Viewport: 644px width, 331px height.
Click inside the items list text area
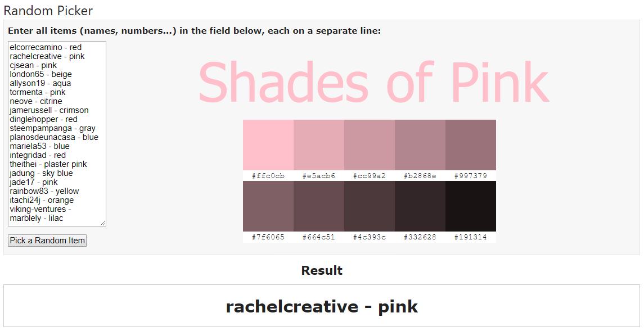click(57, 133)
